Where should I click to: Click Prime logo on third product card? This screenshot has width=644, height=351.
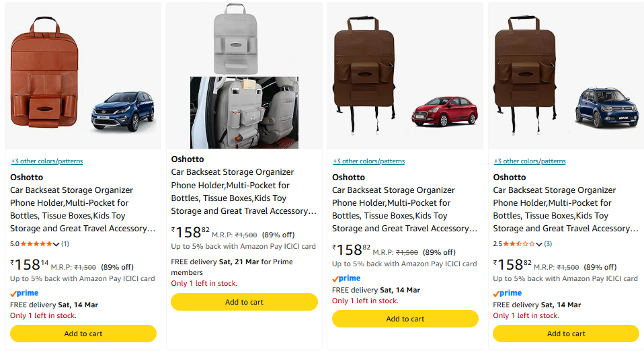pos(346,278)
